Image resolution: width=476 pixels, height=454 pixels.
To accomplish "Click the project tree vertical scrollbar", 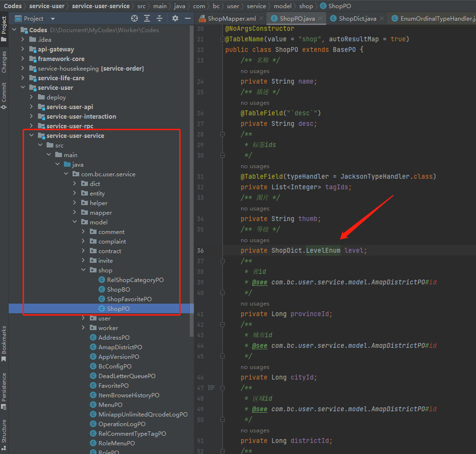I will pyautogui.click(x=191, y=181).
